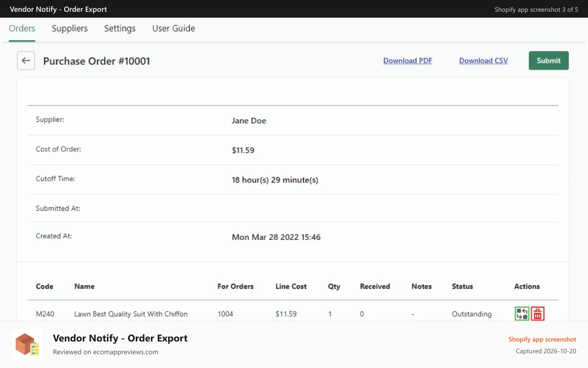Click the Download PDF link
Screen dimensions: 588x368
pyautogui.click(x=408, y=61)
